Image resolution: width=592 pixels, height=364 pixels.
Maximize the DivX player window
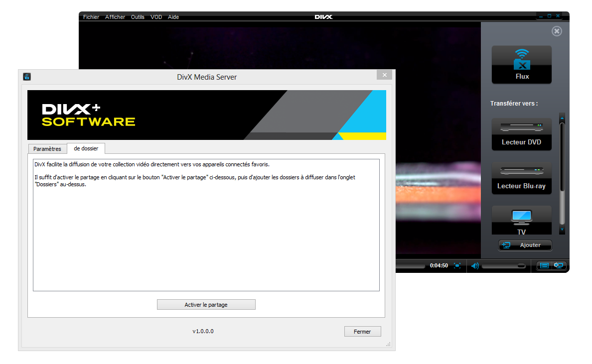[x=549, y=16]
